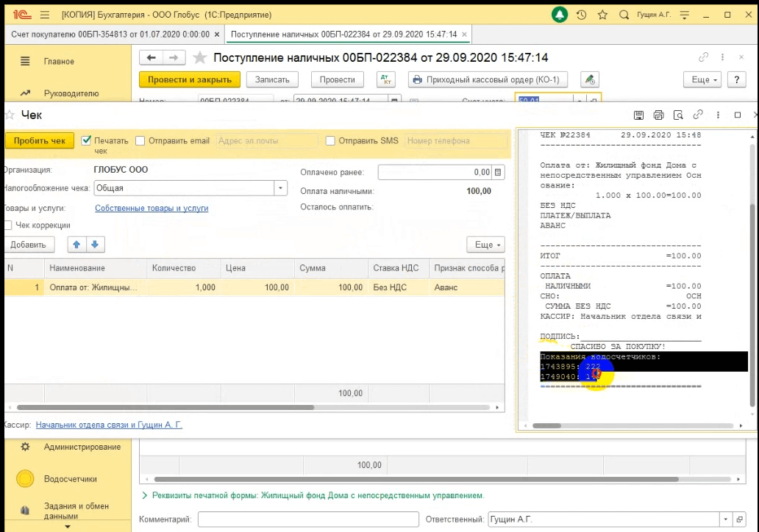Screen dimensions: 759x532
Task: Switch to Счет покупателю 00БП-354813 tab
Action: click(x=109, y=35)
